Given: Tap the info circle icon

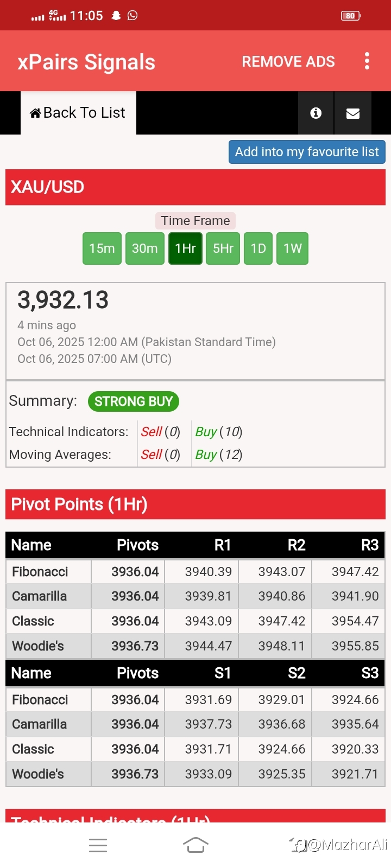Looking at the screenshot, I should 316,113.
